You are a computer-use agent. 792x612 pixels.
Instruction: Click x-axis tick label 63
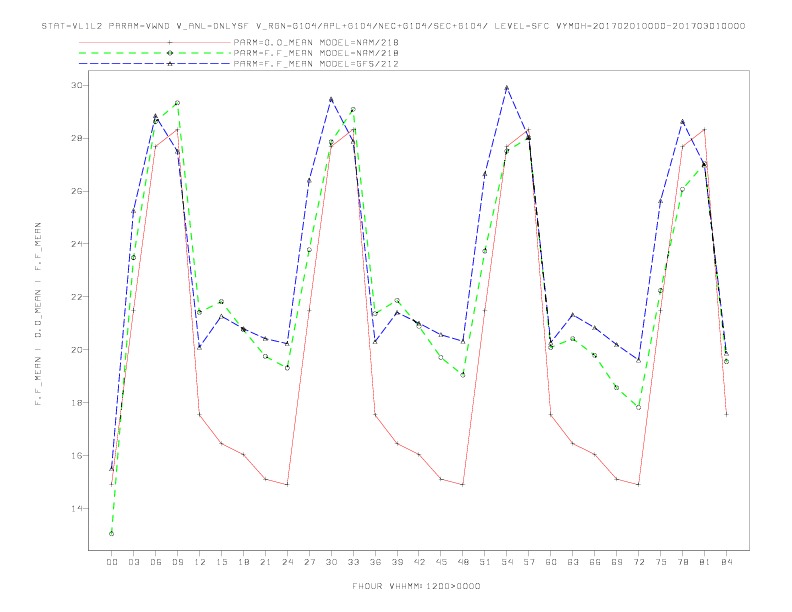pos(573,562)
